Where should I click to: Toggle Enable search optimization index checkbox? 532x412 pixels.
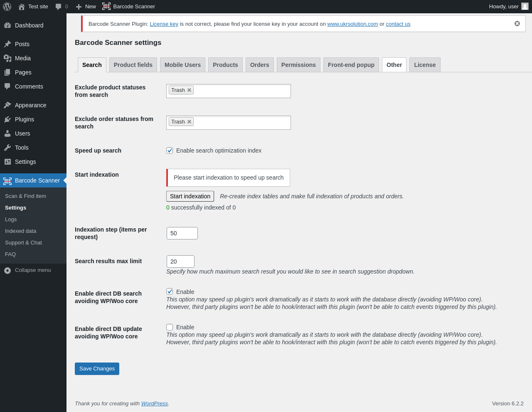pos(170,150)
